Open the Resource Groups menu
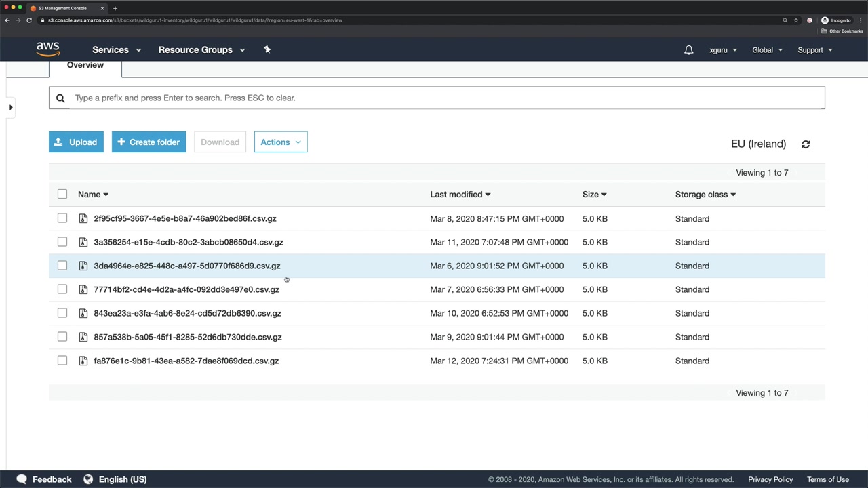 click(201, 50)
